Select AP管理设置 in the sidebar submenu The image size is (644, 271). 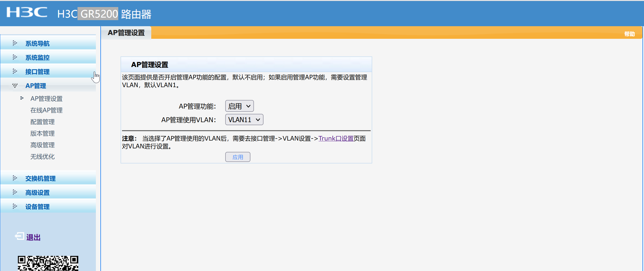(x=46, y=99)
